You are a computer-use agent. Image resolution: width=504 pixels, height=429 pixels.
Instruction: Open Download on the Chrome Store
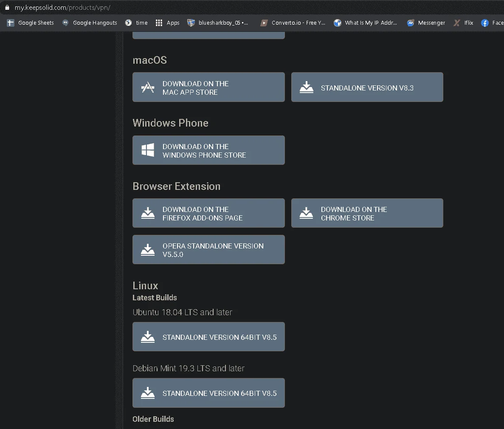[x=367, y=213]
